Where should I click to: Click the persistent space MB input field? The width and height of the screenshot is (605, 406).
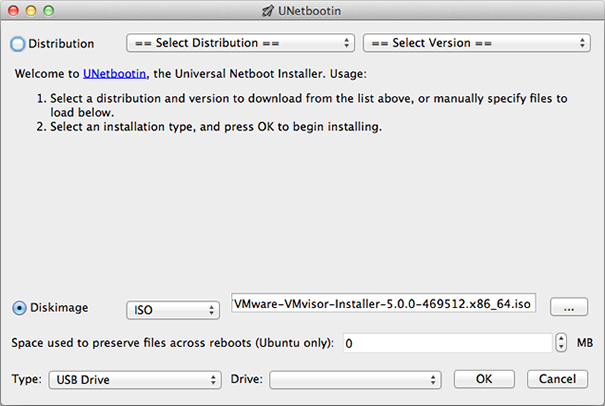coord(448,343)
